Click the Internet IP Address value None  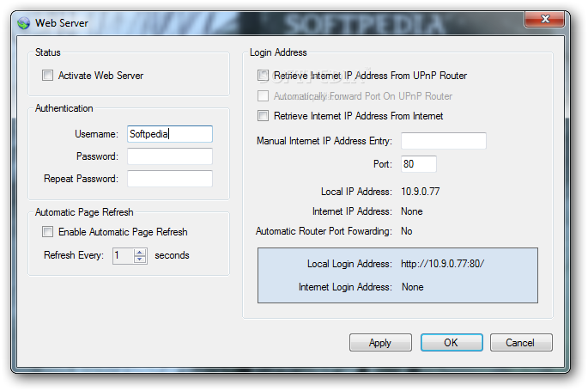coord(412,211)
